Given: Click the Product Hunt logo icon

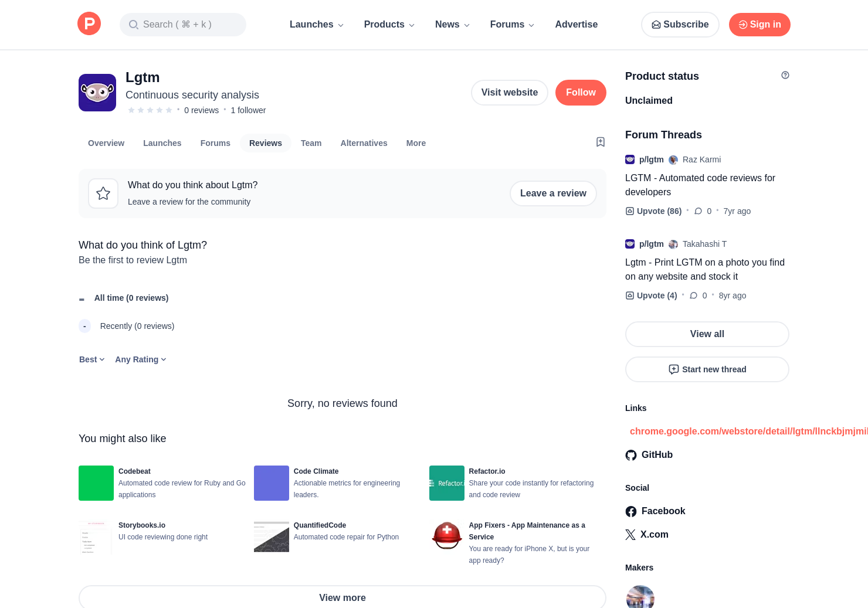Looking at the screenshot, I should (x=89, y=24).
